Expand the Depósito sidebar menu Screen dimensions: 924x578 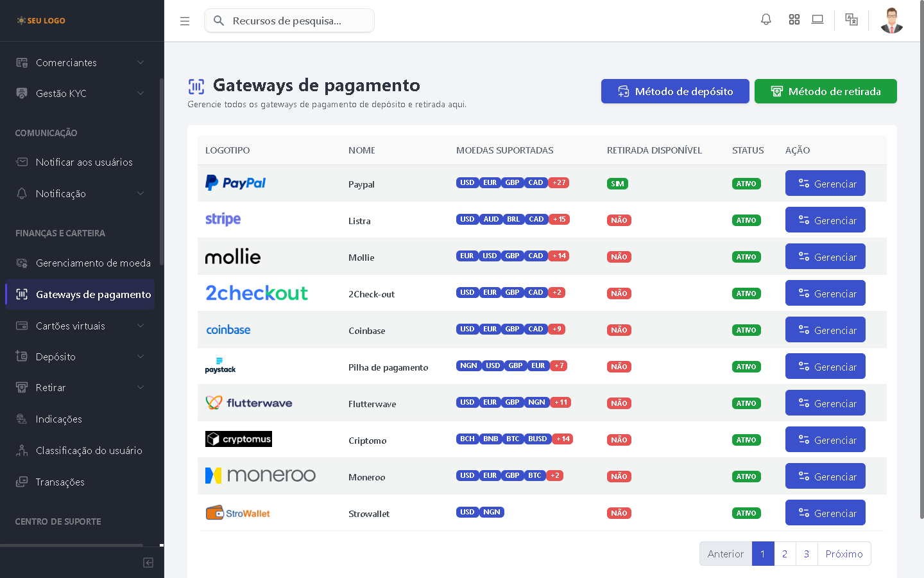pos(81,356)
